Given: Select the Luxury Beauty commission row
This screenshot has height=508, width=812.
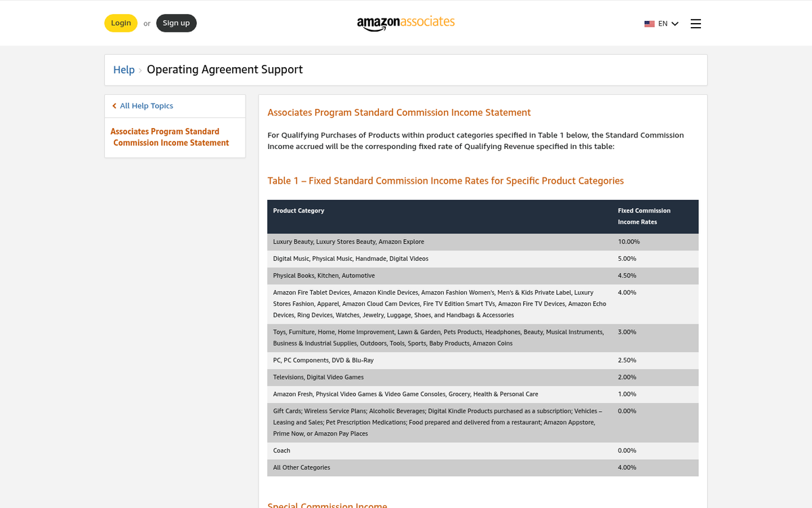Looking at the screenshot, I should [x=348, y=241].
